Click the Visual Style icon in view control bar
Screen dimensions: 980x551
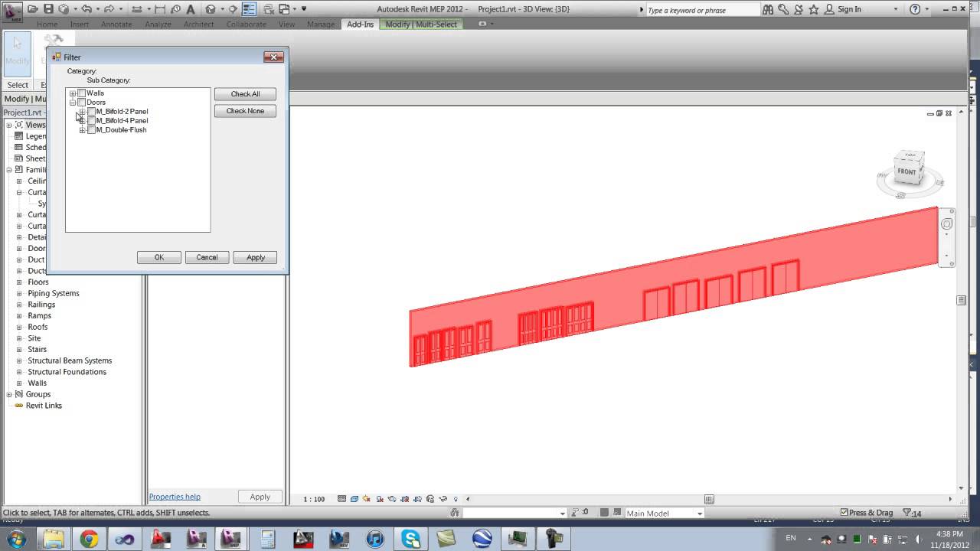(x=354, y=499)
